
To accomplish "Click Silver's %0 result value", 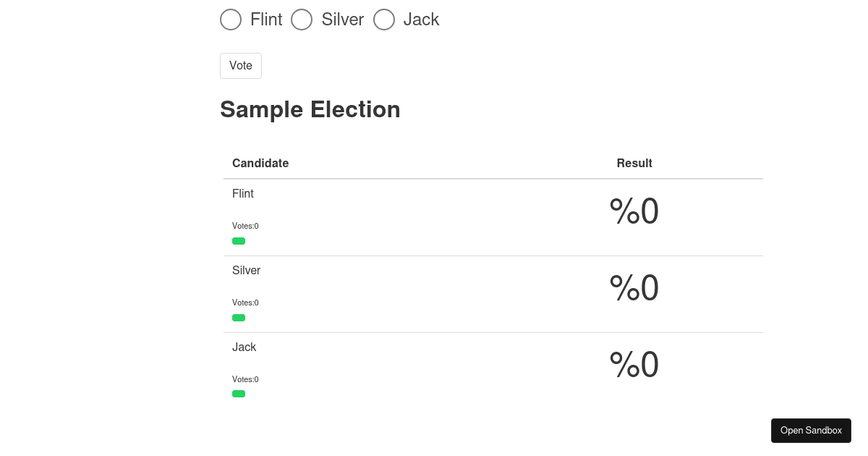I will [634, 289].
